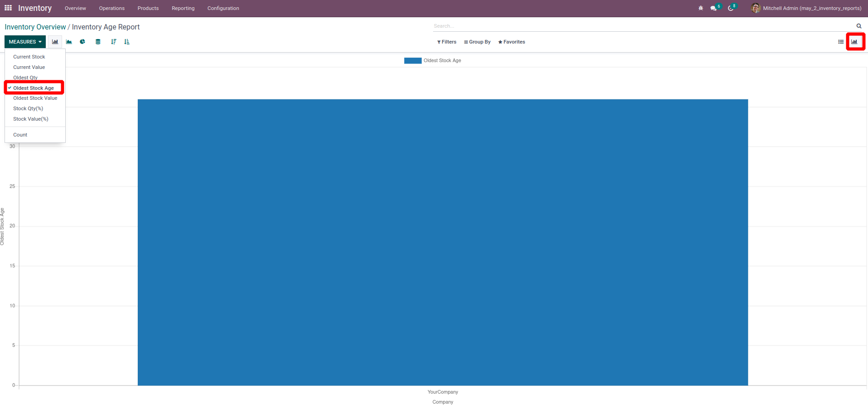Viewport: 868px width, 405px height.
Task: Click the YourCompany axis label
Action: point(443,392)
